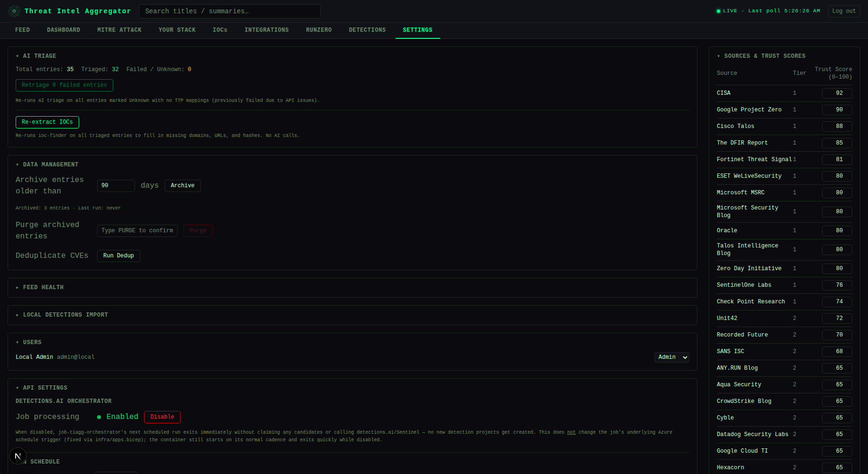Switch to the Dashboard tab
Image resolution: width=868 pixels, height=474 pixels.
[63, 30]
